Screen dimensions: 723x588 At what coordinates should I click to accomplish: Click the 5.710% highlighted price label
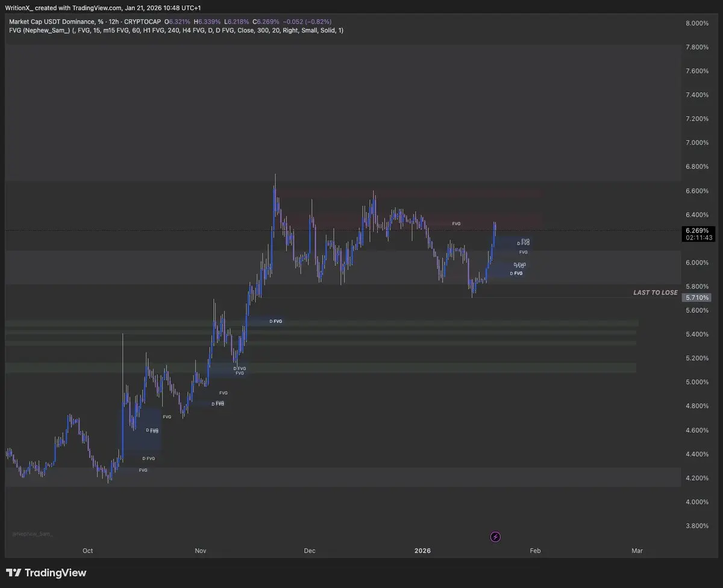pos(698,298)
